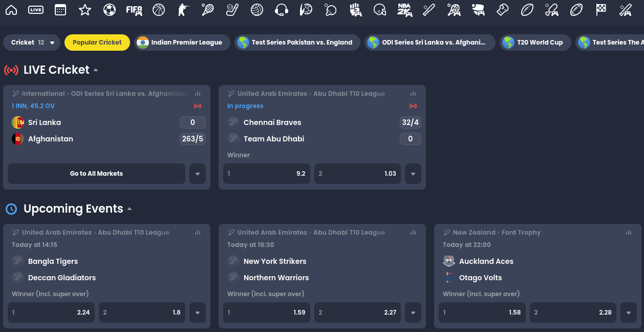Open the NBA 2K esports icon

[404, 10]
